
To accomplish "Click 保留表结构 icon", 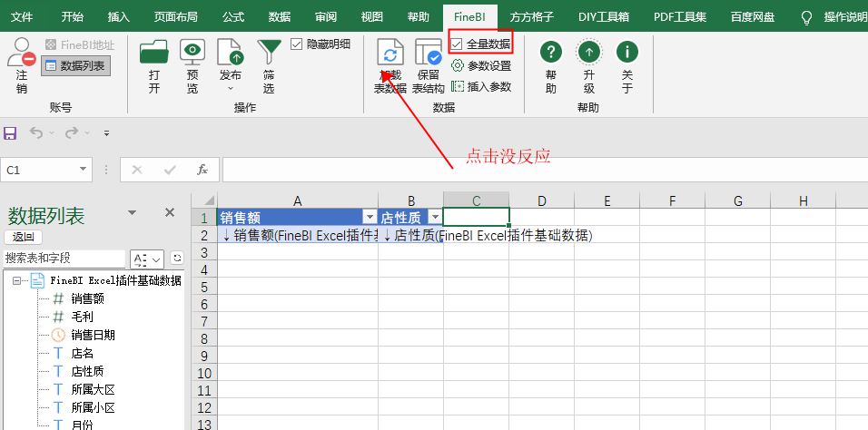I will 428,54.
